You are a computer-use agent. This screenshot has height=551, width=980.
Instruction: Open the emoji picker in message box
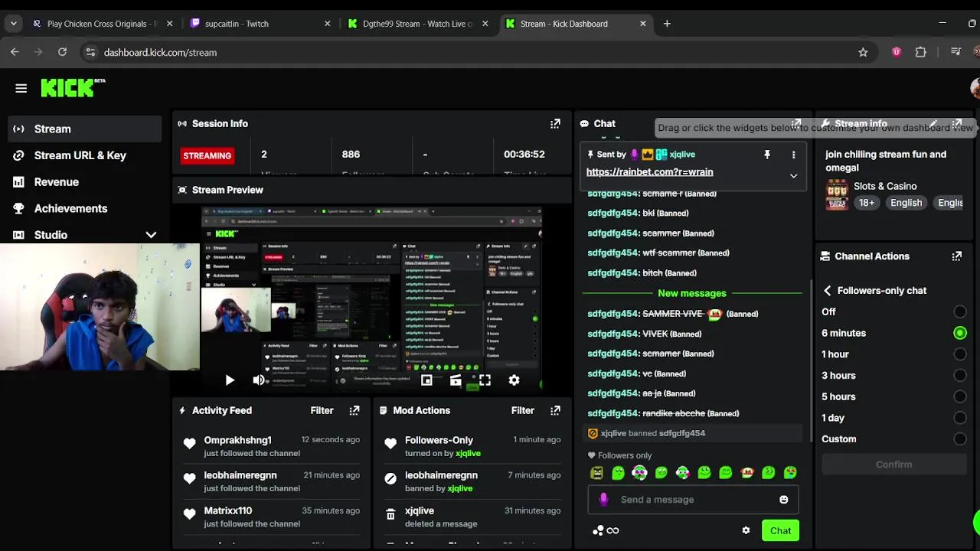[x=783, y=500]
